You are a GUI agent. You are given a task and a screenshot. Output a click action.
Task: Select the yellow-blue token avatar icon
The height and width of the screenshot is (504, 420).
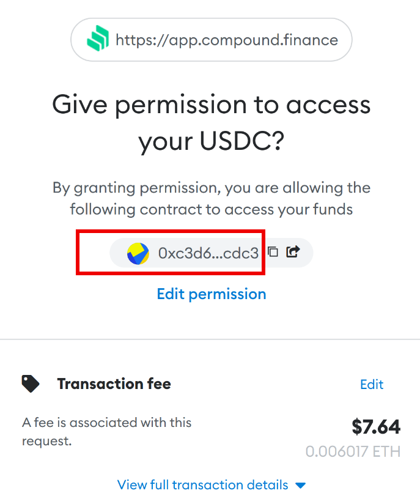click(x=137, y=252)
